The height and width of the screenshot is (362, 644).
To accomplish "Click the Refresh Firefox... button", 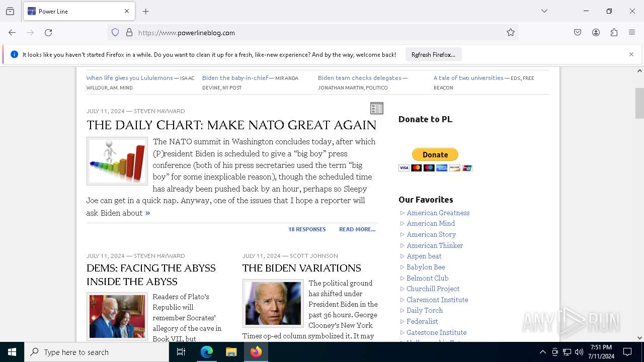I will click(x=433, y=54).
